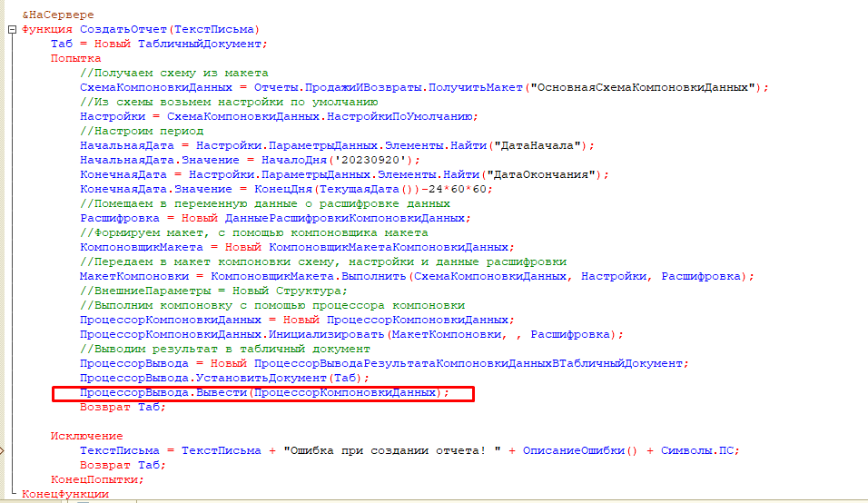Click ТекущаяДата() call
Viewport: 868px width, 503px height.
368,189
